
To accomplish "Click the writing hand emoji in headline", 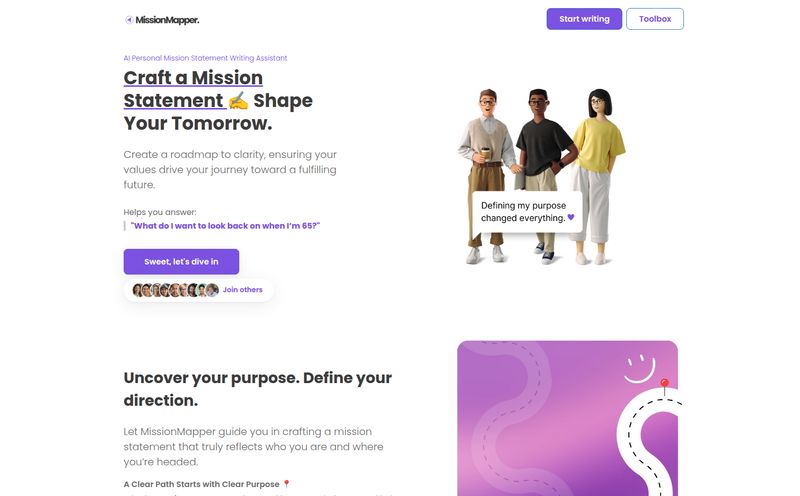I will tap(238, 101).
